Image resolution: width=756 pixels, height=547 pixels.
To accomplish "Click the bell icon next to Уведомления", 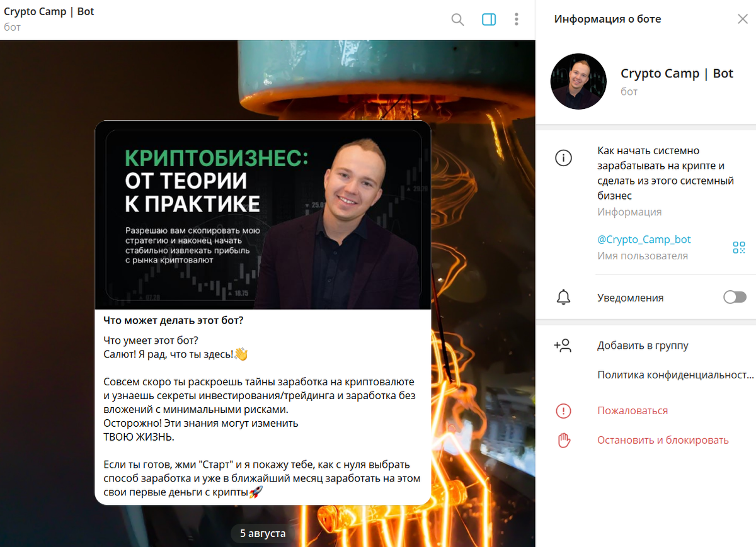I will coord(563,298).
